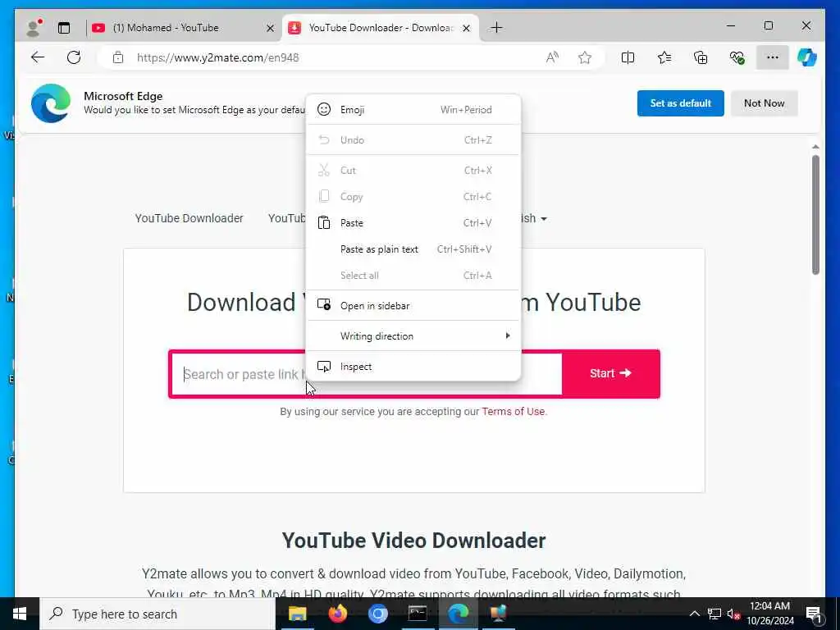The height and width of the screenshot is (630, 840).
Task: Open the tab actions menu icon
Action: pos(64,28)
